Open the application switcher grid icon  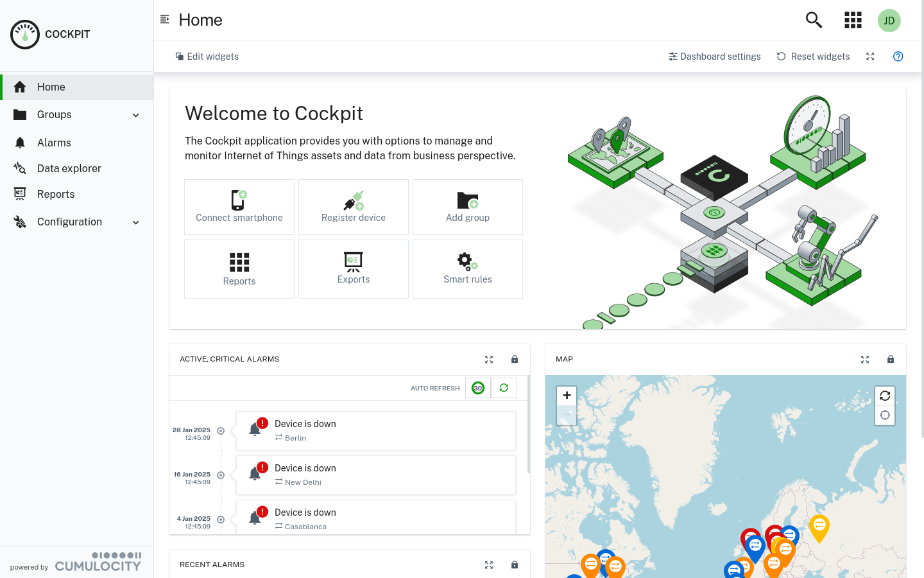853,20
